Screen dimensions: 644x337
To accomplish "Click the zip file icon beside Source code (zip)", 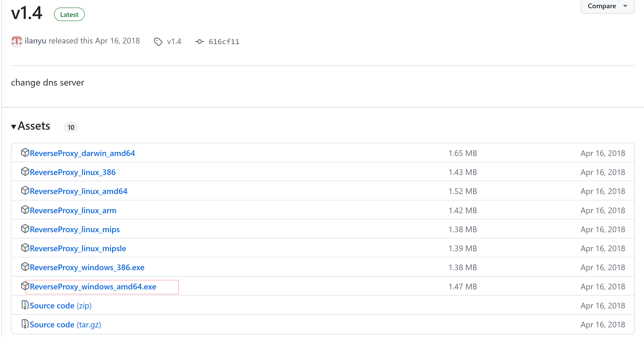I will [x=25, y=305].
